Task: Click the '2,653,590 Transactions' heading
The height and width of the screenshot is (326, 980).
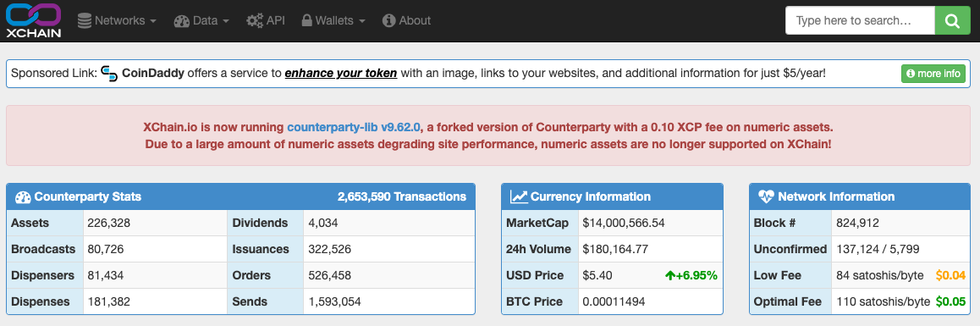Action: (402, 197)
